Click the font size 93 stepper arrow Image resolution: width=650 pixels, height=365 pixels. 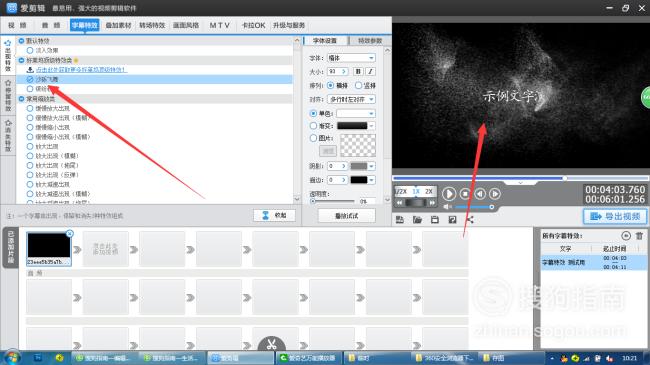tap(344, 71)
